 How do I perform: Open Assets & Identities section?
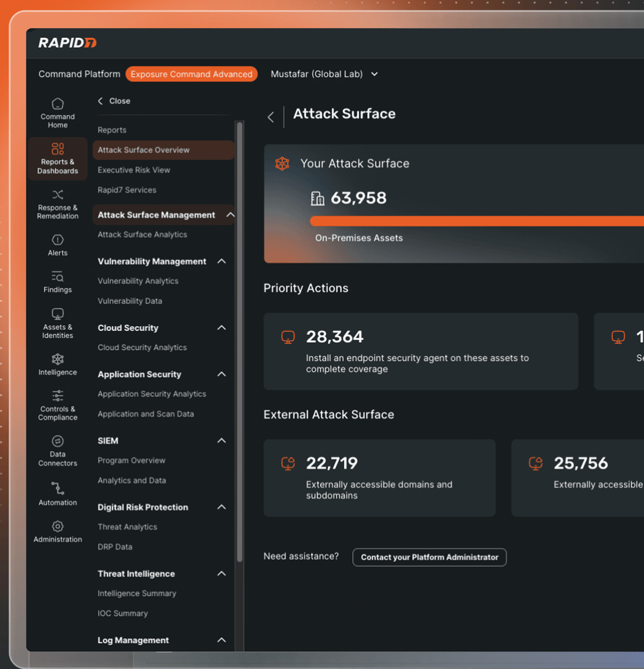point(58,323)
